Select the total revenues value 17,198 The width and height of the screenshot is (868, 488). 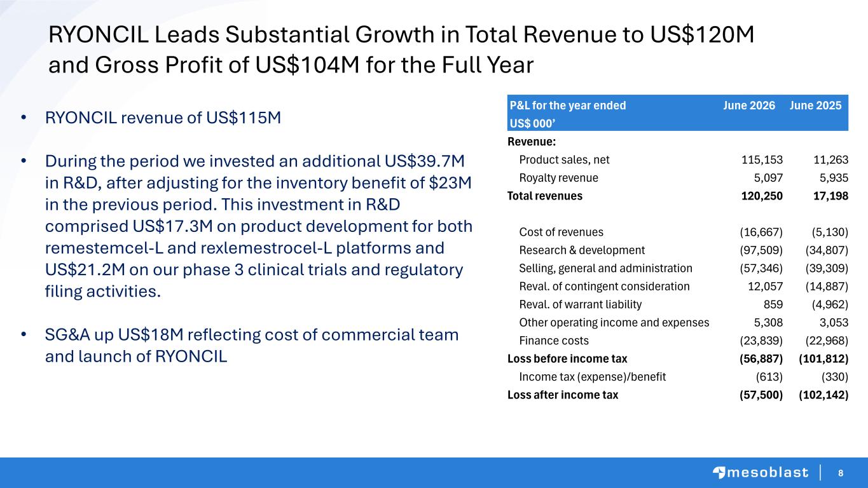tap(830, 196)
